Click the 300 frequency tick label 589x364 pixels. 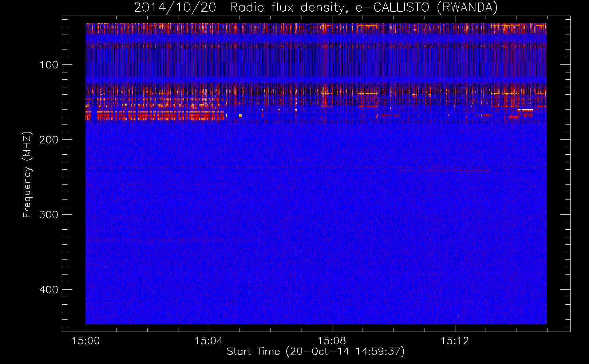pos(49,215)
